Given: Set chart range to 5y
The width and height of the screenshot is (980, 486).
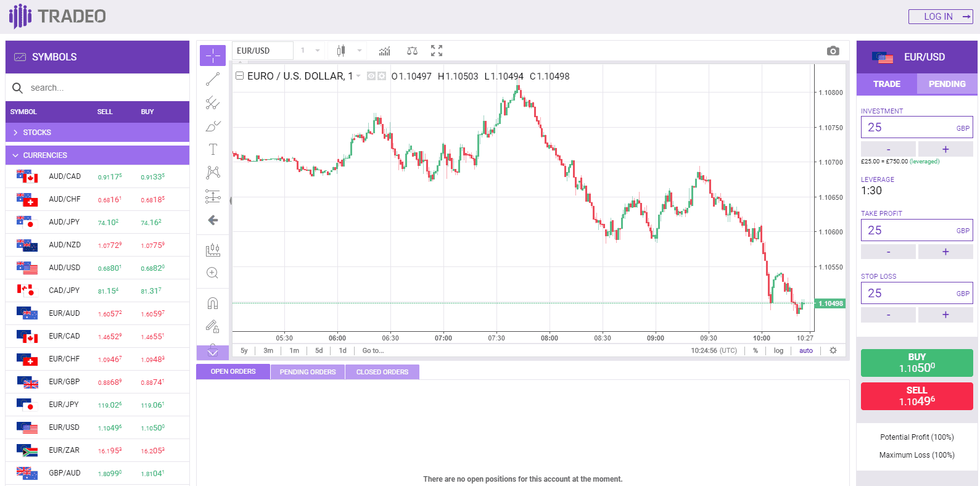Looking at the screenshot, I should (x=244, y=350).
